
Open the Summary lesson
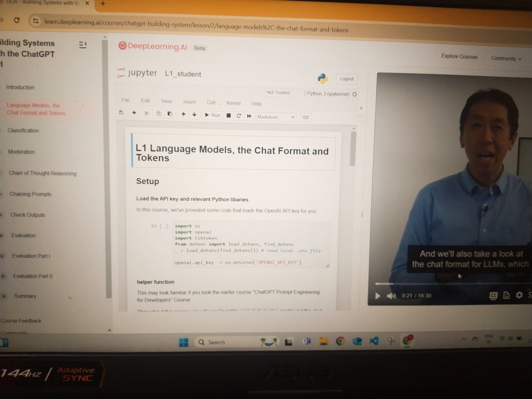pos(25,296)
